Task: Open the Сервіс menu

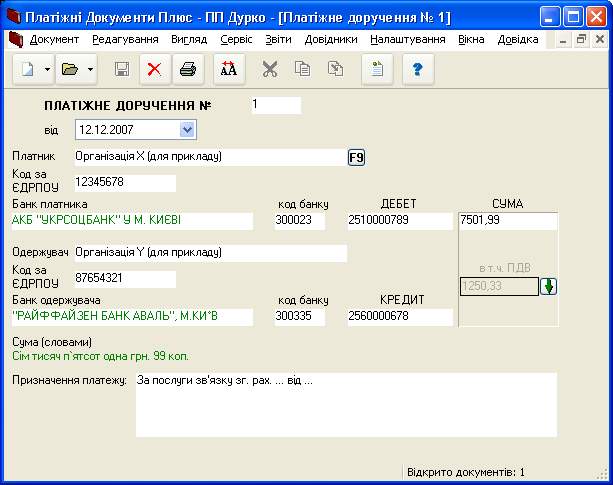Action: pyautogui.click(x=236, y=39)
